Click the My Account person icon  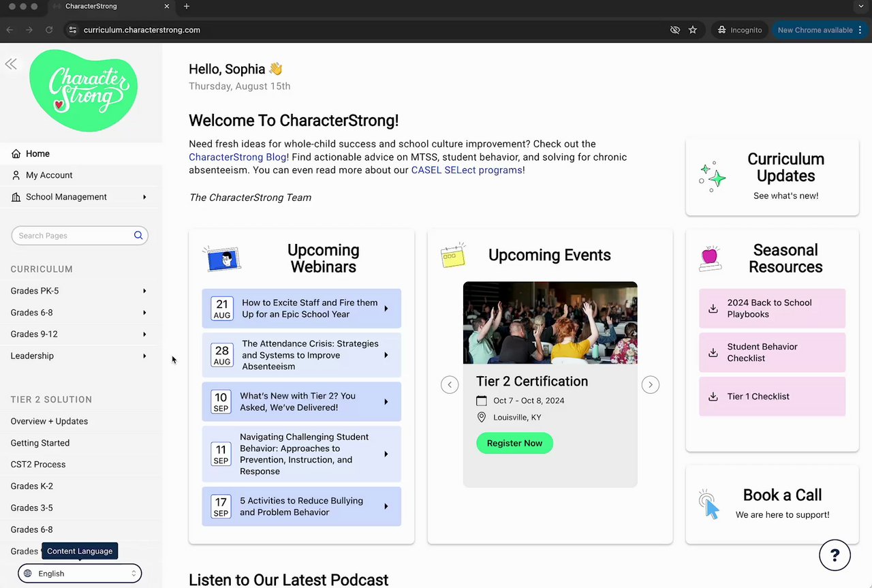tap(16, 175)
